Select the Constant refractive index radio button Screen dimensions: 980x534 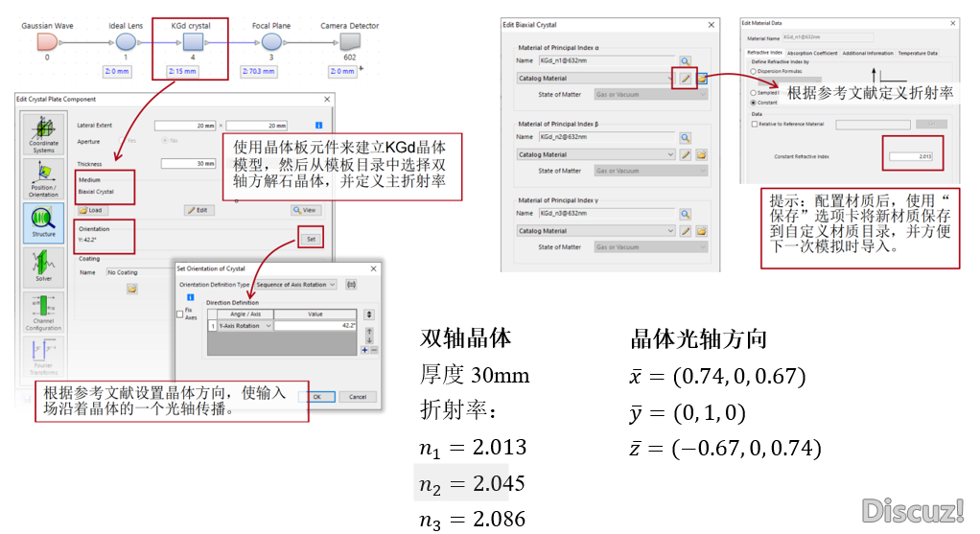coord(752,102)
